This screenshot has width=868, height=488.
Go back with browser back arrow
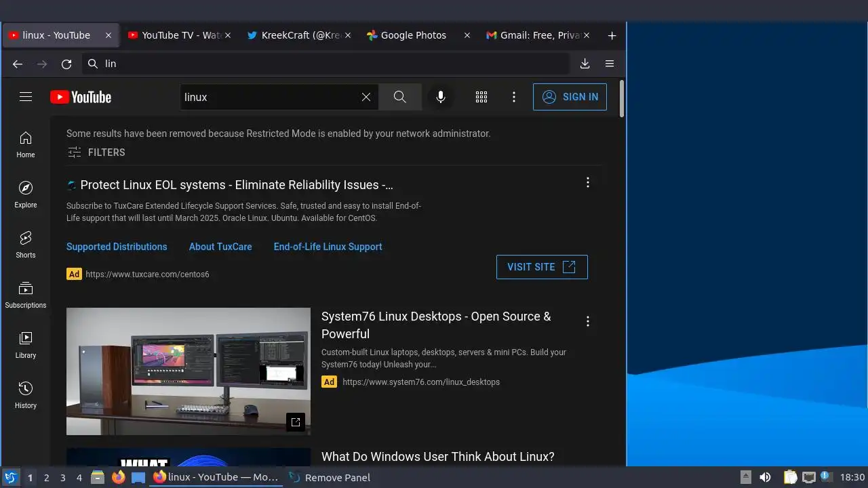(18, 64)
